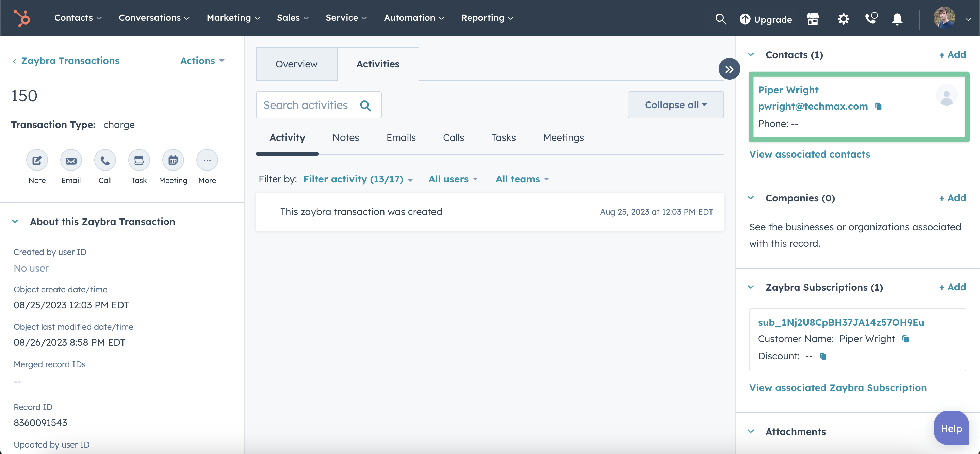Open More actions ellipsis icon
This screenshot has height=454, width=980.
[207, 160]
